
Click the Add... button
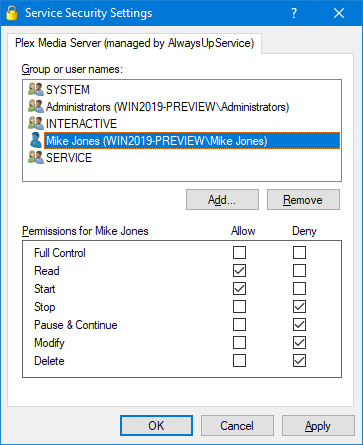point(222,200)
